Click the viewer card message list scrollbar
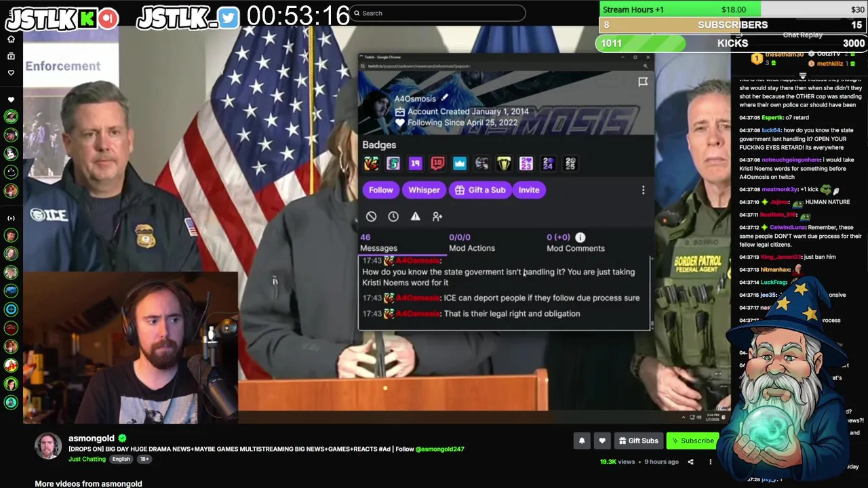 pyautogui.click(x=652, y=291)
